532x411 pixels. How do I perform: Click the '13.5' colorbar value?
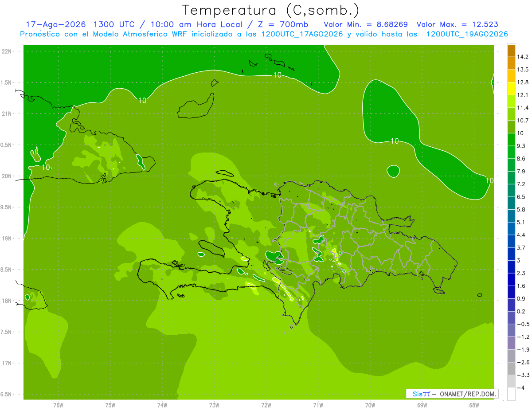(x=523, y=70)
